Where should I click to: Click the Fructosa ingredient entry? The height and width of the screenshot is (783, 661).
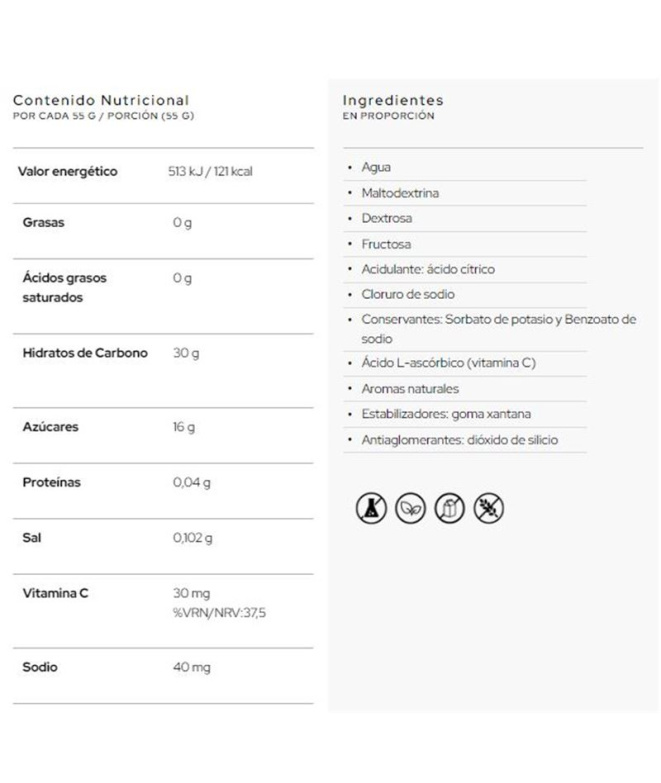(x=386, y=244)
